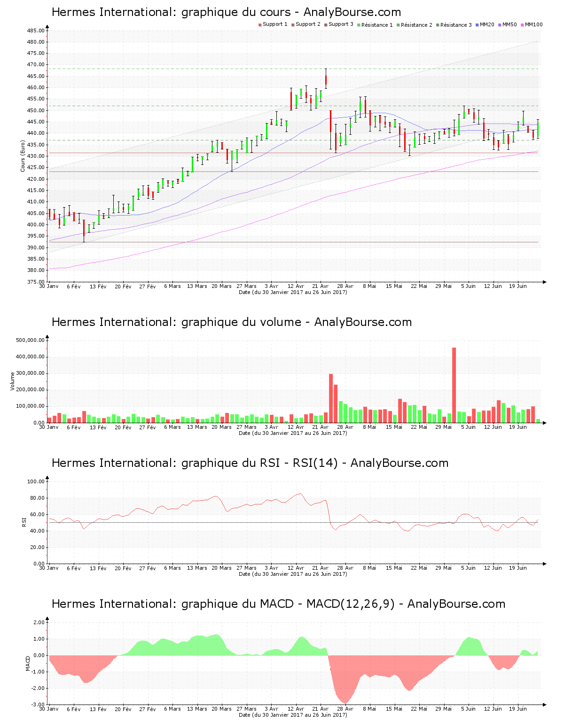Image resolution: width=564 pixels, height=728 pixels.
Task: Click the 'graphique du RSI - RSI(14)' title
Action: [250, 463]
